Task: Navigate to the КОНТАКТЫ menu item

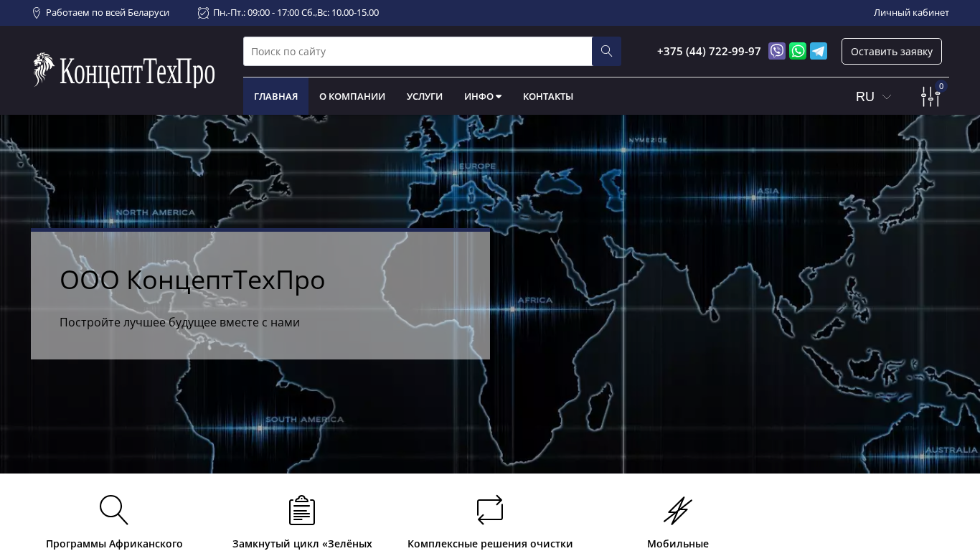Action: pyautogui.click(x=548, y=96)
